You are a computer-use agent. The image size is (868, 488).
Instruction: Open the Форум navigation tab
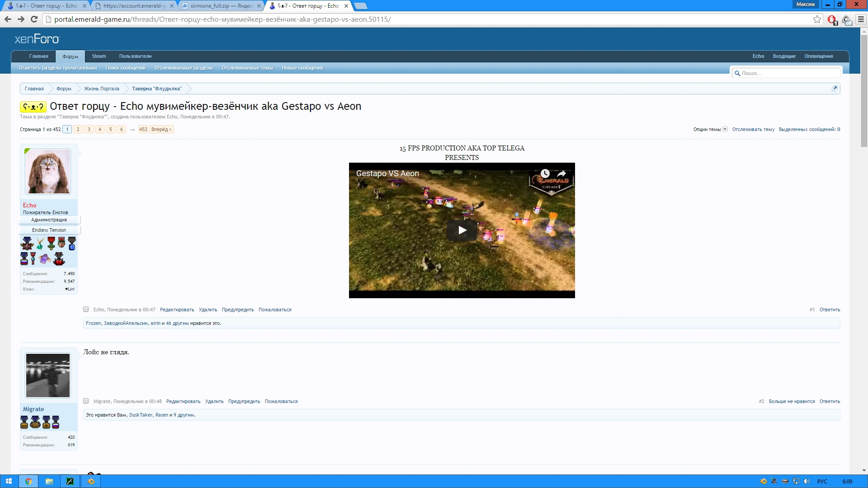coord(70,56)
